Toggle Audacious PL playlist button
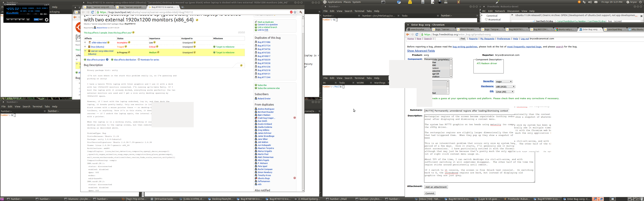This screenshot has height=201, width=644. [45, 14]
